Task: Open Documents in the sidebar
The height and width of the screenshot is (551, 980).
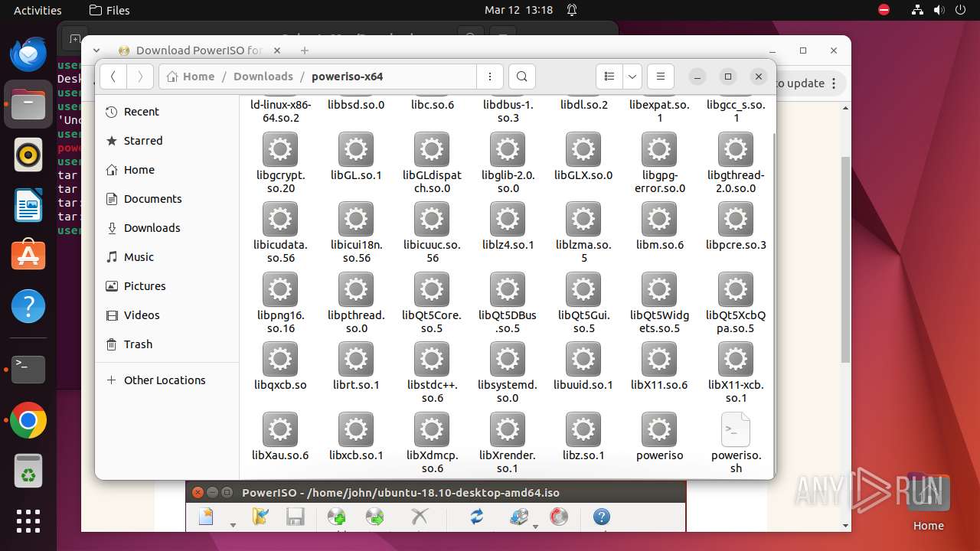Action: point(167,199)
